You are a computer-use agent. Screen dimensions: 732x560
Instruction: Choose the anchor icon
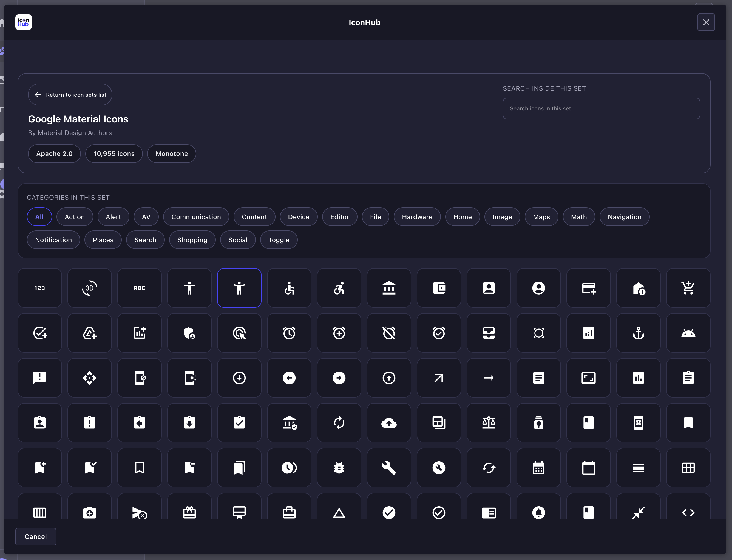coord(638,333)
